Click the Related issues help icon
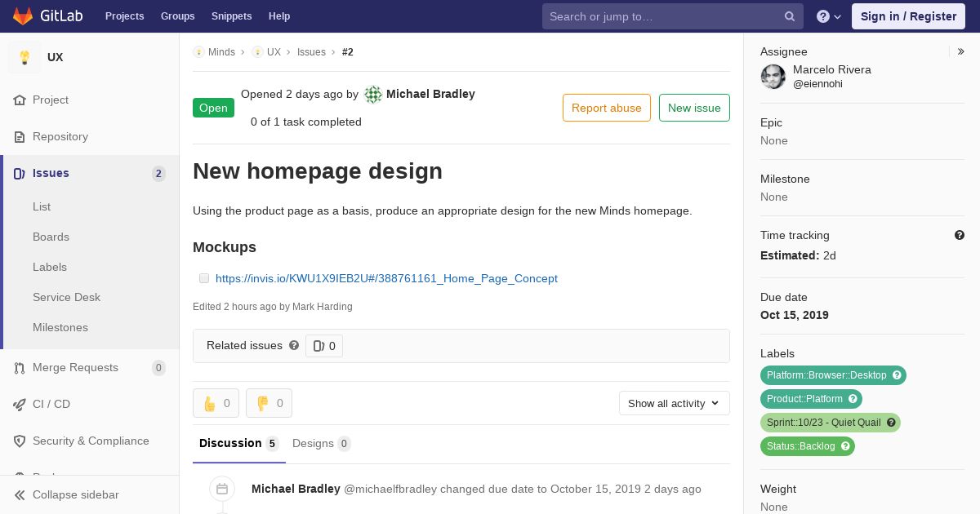The width and height of the screenshot is (980, 514). coord(294,345)
